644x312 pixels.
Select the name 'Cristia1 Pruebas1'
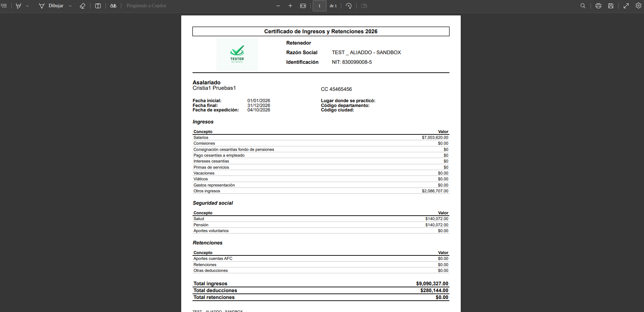[214, 88]
